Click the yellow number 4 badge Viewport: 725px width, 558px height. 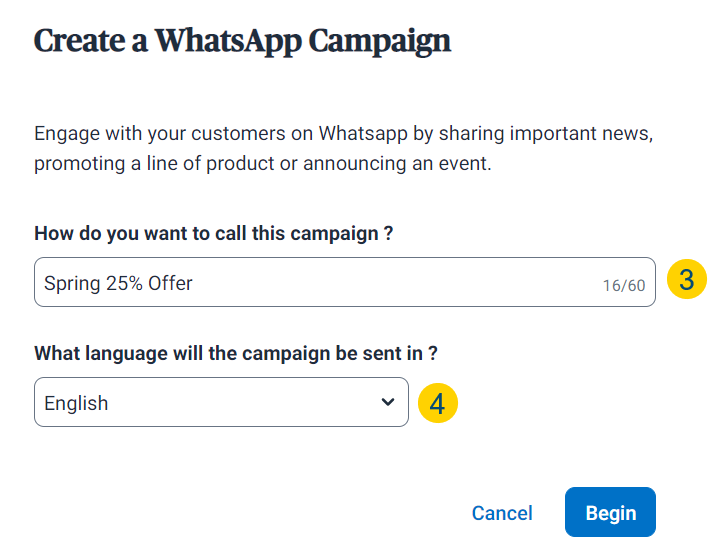coord(437,403)
